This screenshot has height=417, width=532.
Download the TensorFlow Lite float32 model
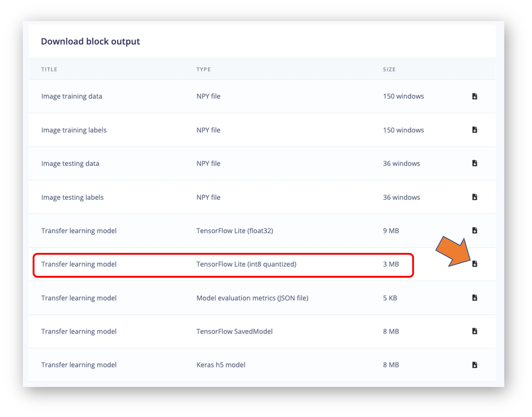[474, 230]
